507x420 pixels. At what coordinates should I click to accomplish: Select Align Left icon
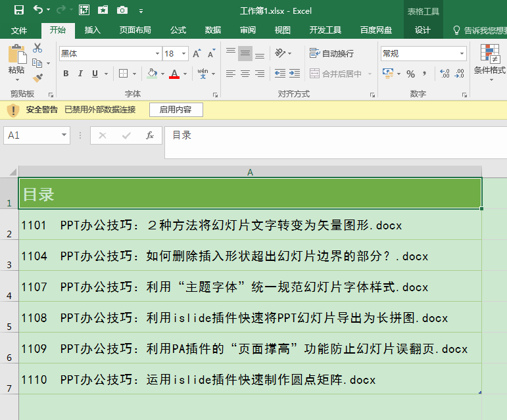[231, 74]
